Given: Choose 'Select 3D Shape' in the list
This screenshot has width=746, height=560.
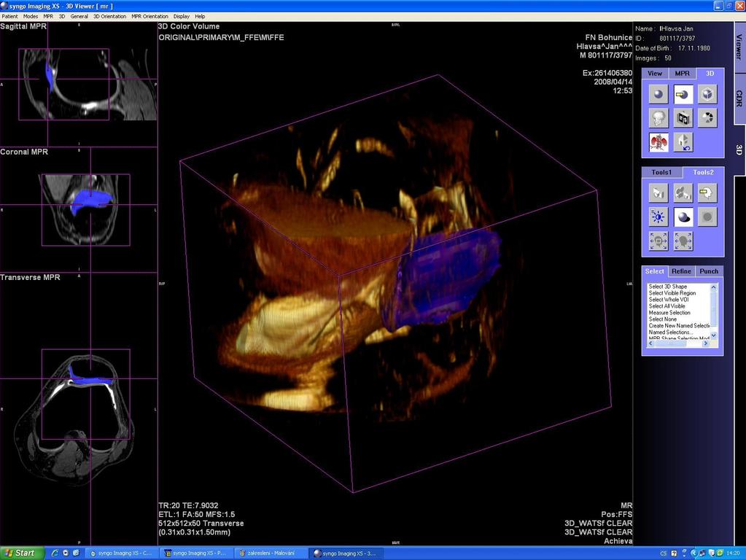Looking at the screenshot, I should (668, 287).
